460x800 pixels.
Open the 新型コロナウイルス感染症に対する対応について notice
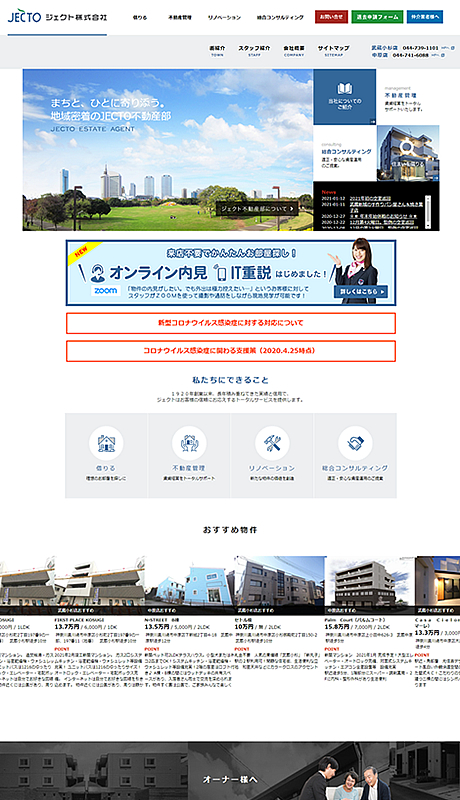coord(231,323)
